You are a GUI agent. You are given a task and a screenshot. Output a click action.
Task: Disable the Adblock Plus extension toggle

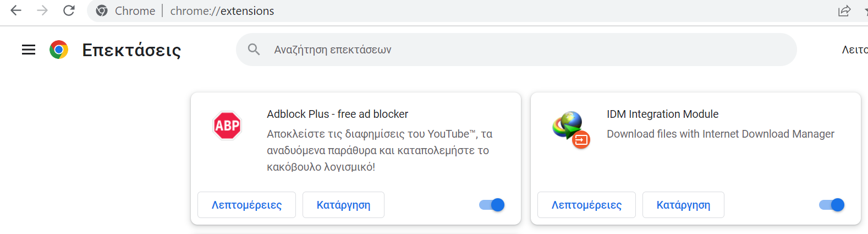pyautogui.click(x=492, y=205)
